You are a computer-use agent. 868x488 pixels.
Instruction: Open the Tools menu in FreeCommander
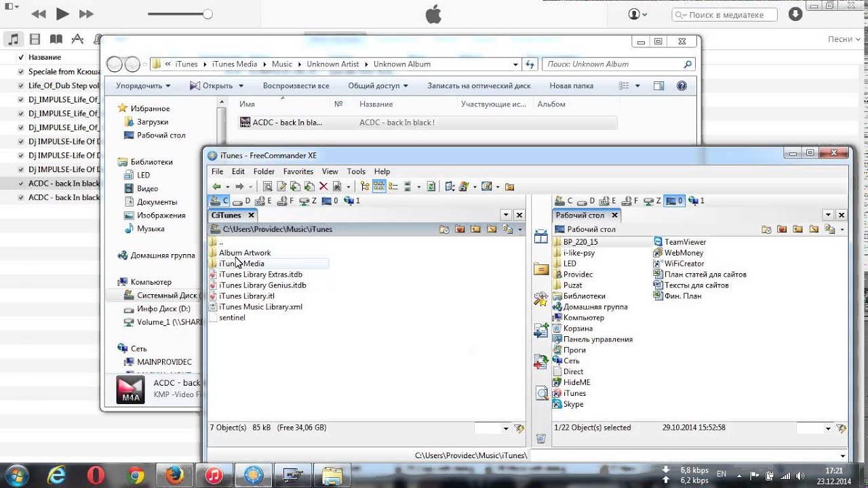(x=356, y=171)
